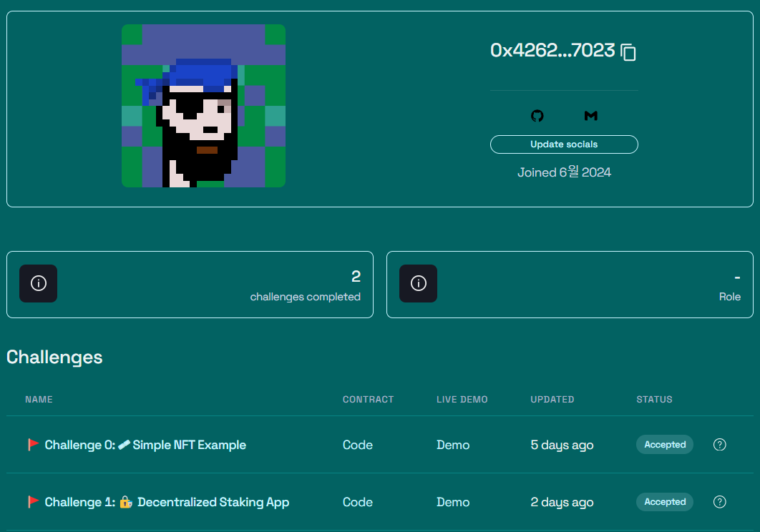Click the Update socials button

coord(564,144)
